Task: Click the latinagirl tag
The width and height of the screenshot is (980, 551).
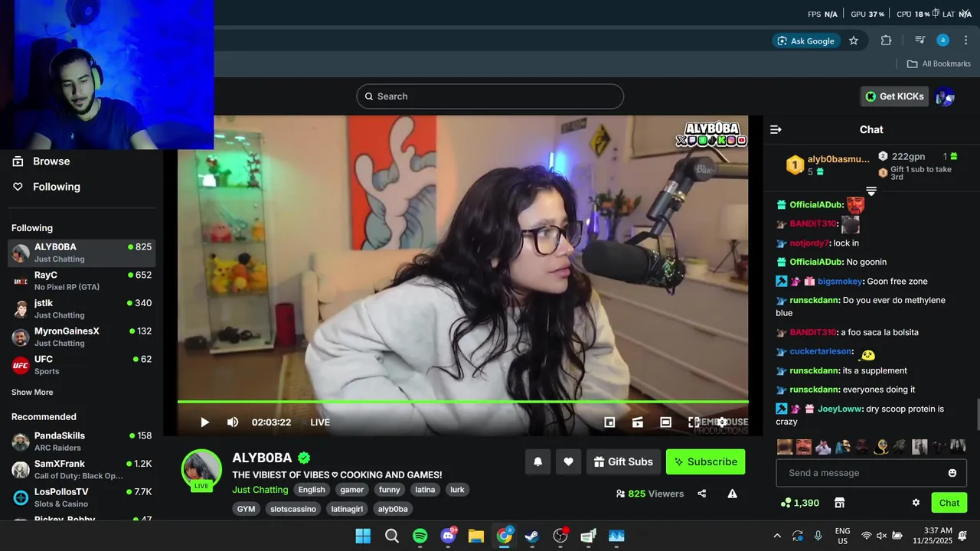Action: pyautogui.click(x=348, y=509)
